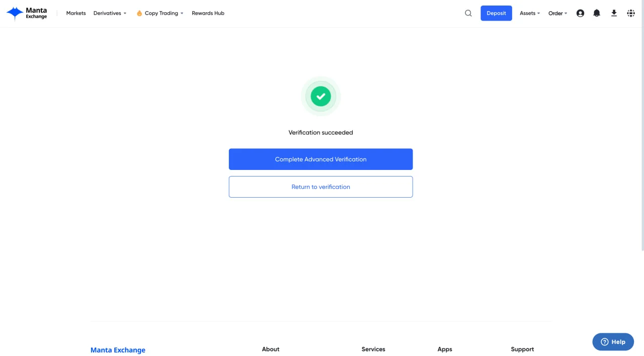644x356 pixels.
Task: Click the Manta Exchange logo
Action: click(x=27, y=13)
